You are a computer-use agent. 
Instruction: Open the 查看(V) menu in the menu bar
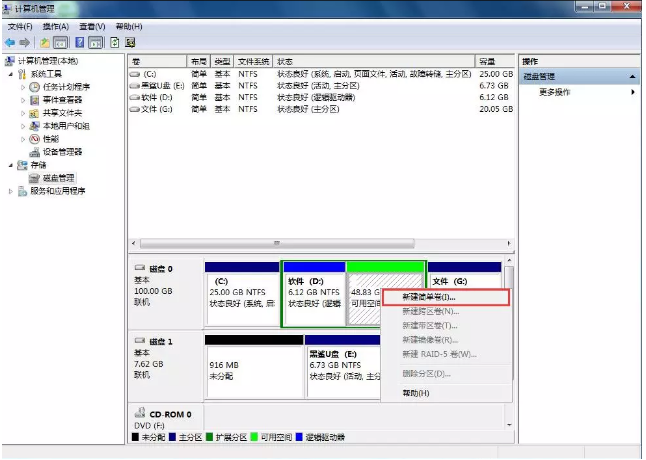91,26
